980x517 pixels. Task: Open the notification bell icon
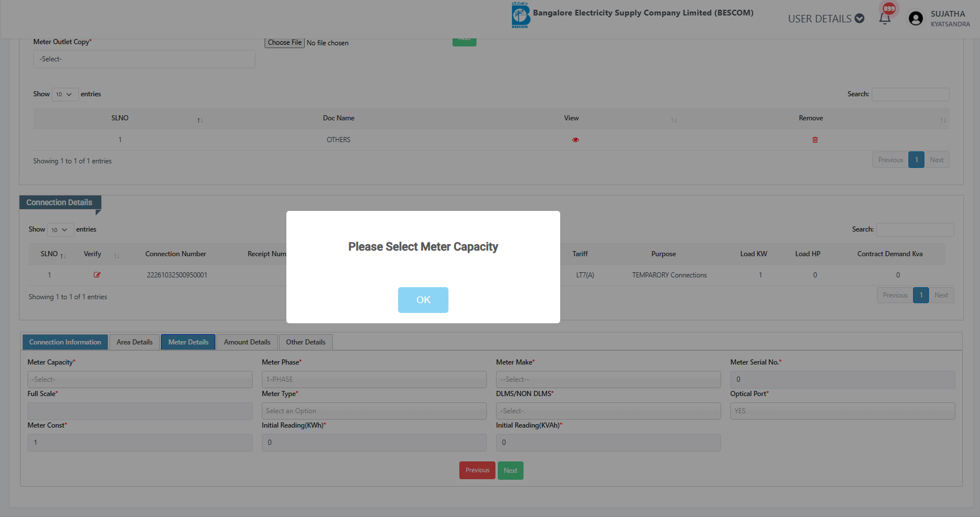pyautogui.click(x=884, y=19)
